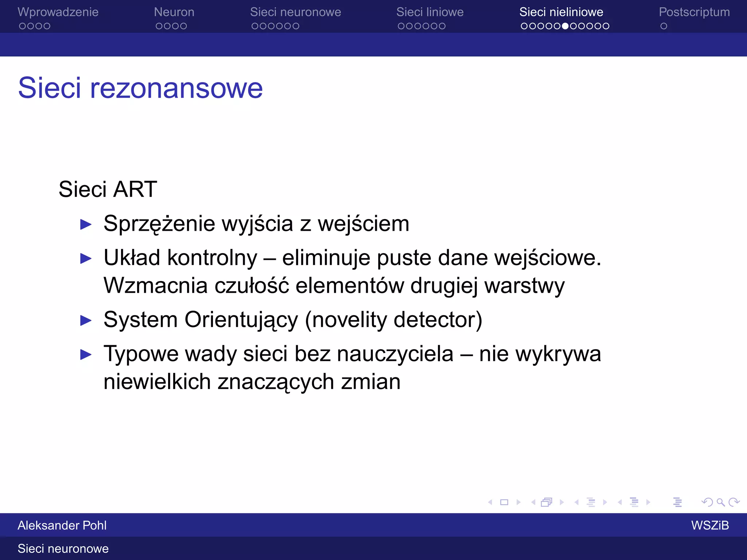
Task: Jump to previous subsection using its left arrow
Action: [x=576, y=502]
